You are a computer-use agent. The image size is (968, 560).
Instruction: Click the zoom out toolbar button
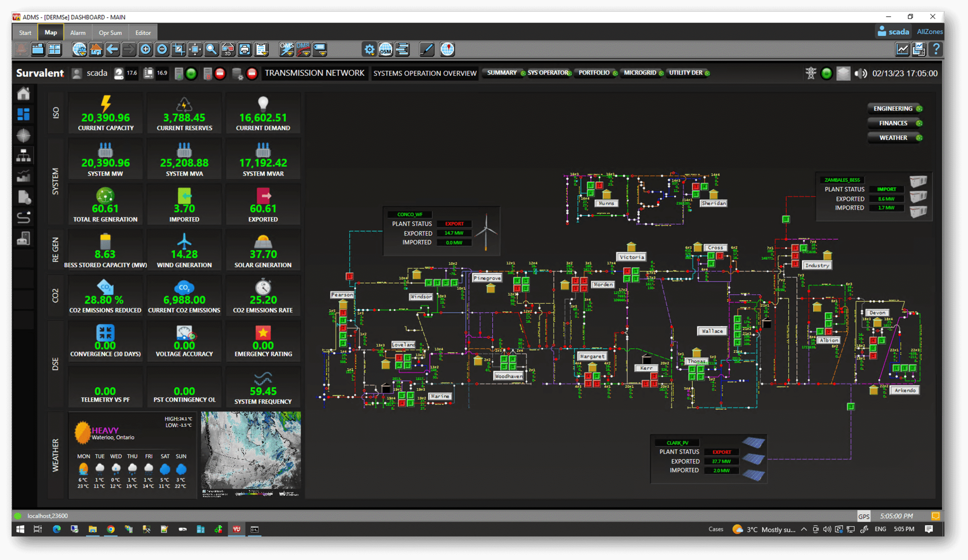pos(162,49)
